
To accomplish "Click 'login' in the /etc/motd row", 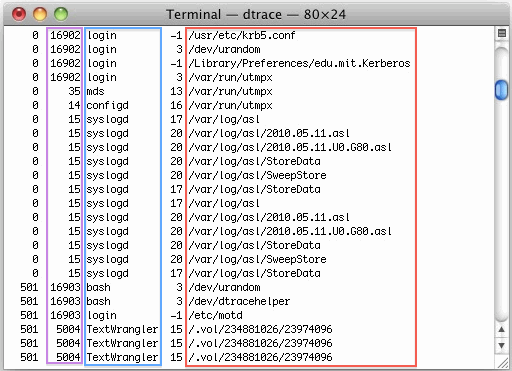I will coord(102,315).
